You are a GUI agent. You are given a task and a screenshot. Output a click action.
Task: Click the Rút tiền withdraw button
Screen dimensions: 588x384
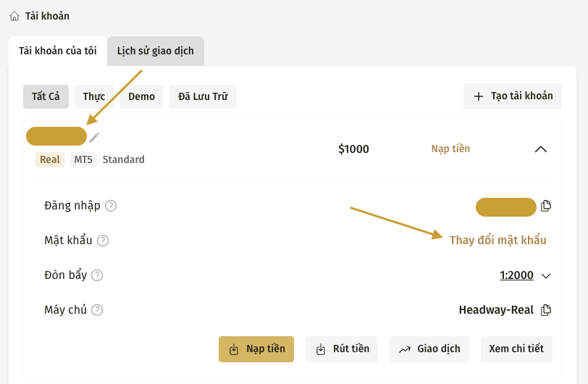click(x=343, y=348)
